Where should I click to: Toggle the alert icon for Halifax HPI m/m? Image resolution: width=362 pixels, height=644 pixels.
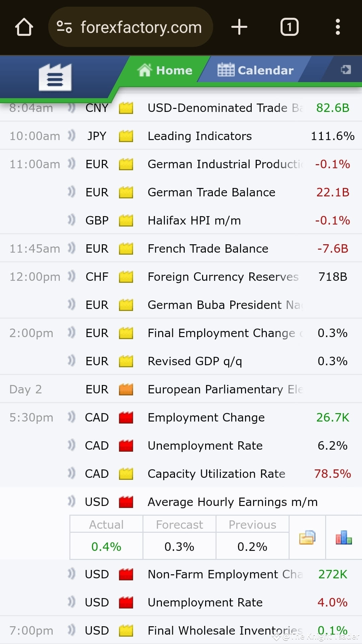point(71,220)
